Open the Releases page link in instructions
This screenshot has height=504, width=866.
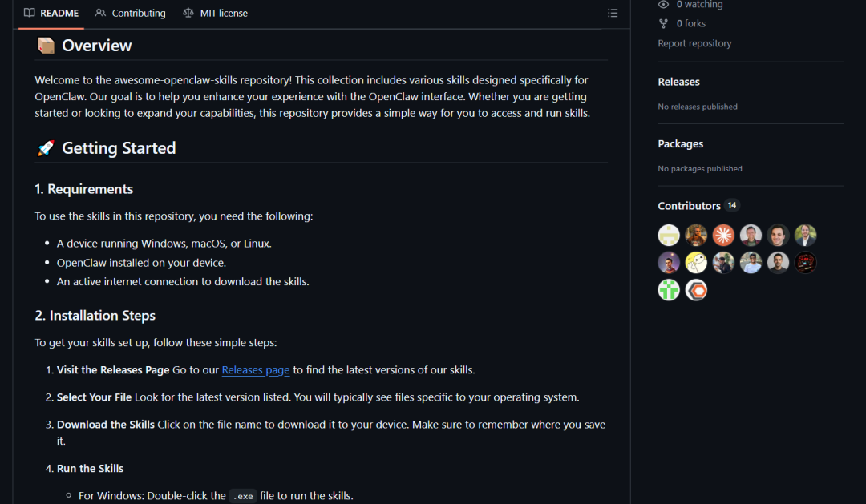pos(256,370)
